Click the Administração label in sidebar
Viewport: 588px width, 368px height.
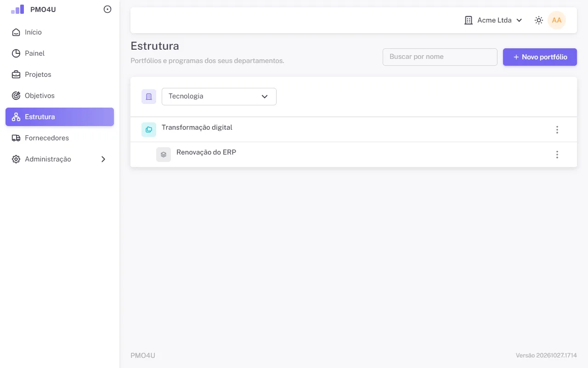tap(48, 159)
